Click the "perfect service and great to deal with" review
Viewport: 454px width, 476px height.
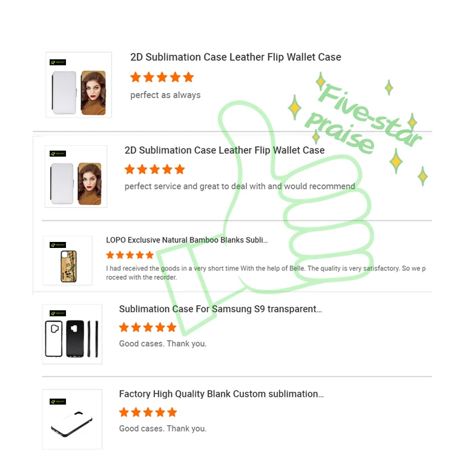tap(240, 186)
